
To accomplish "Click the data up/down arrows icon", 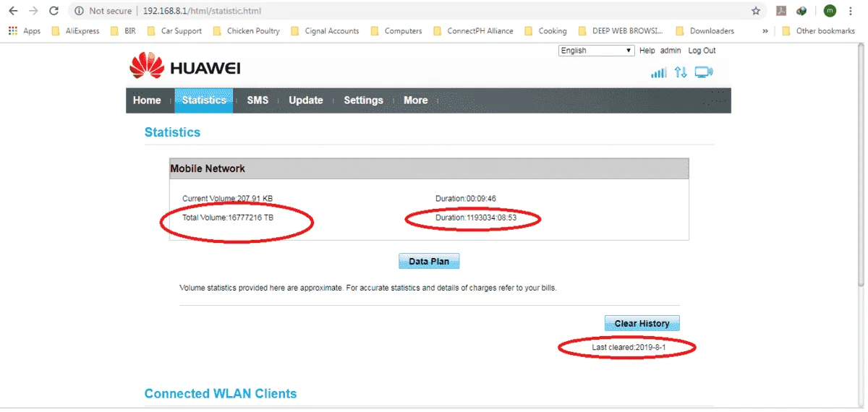I will point(681,72).
